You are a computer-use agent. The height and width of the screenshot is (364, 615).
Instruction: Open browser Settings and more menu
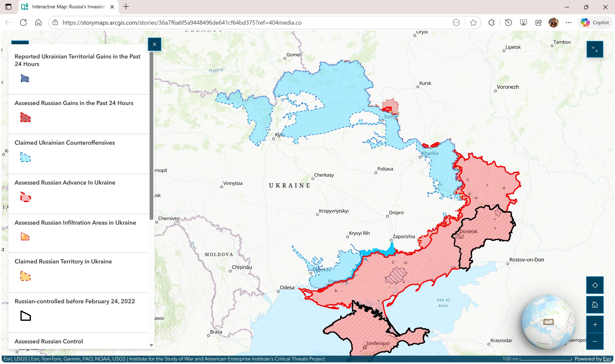pos(568,23)
